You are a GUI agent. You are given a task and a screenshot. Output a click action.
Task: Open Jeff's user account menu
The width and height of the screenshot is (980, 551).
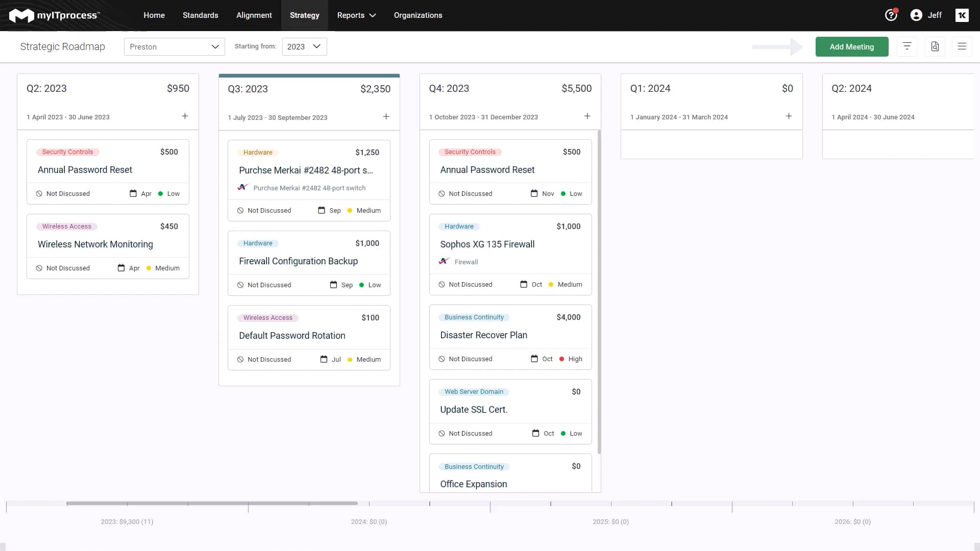pyautogui.click(x=926, y=15)
